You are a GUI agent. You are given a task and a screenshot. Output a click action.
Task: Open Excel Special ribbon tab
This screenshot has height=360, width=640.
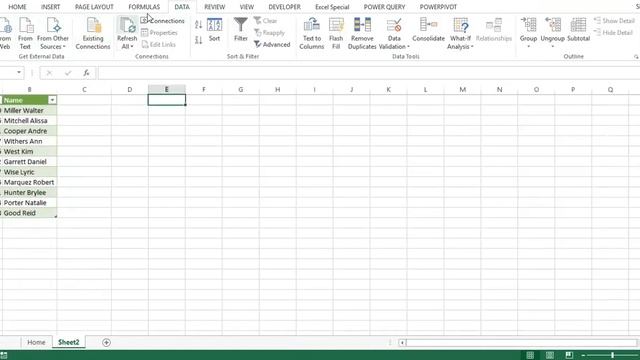tap(332, 7)
